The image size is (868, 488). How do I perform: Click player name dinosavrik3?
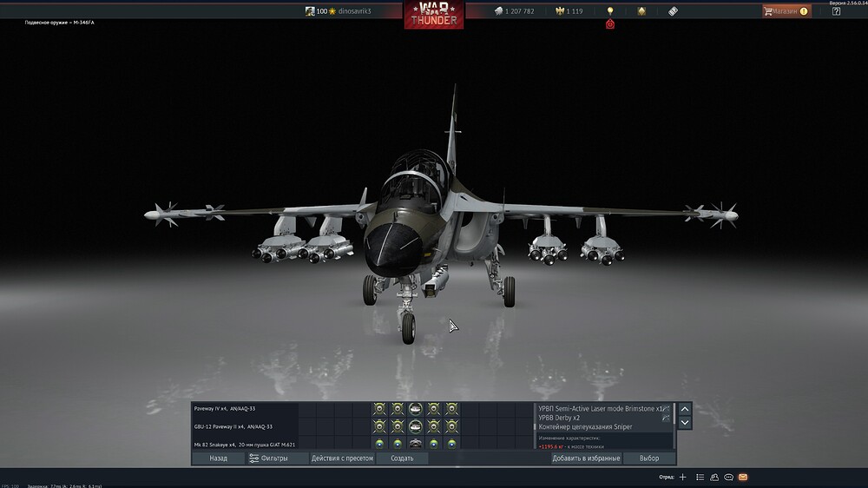click(354, 11)
